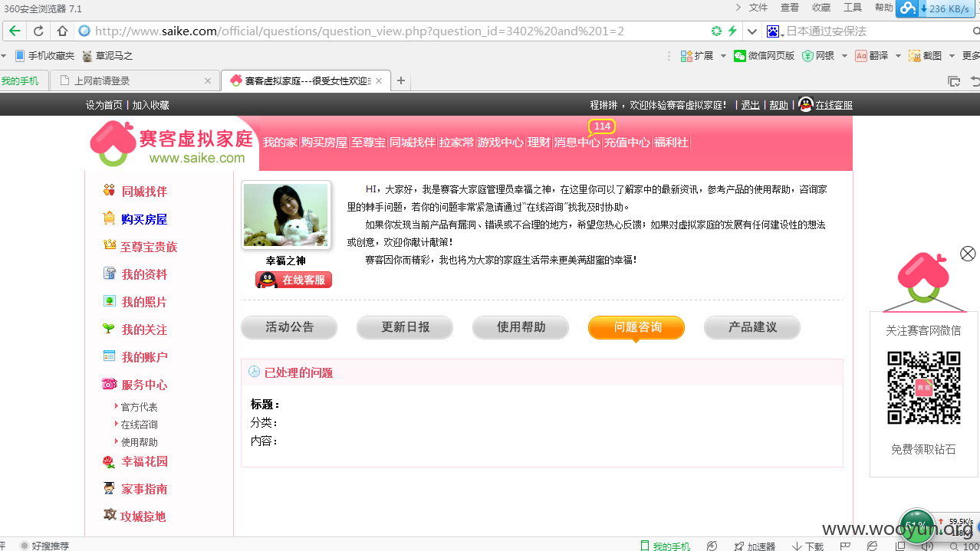
Task: Open the 工具 menu
Action: 853,8
